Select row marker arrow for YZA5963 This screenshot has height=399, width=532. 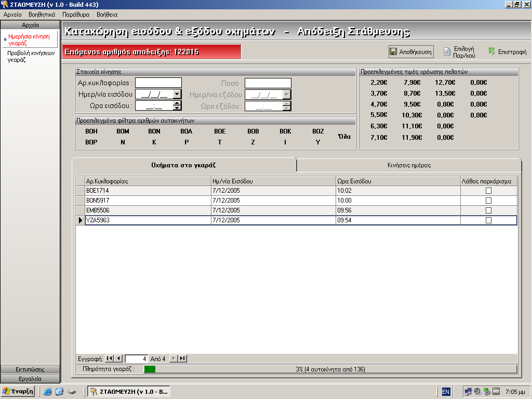(81, 220)
